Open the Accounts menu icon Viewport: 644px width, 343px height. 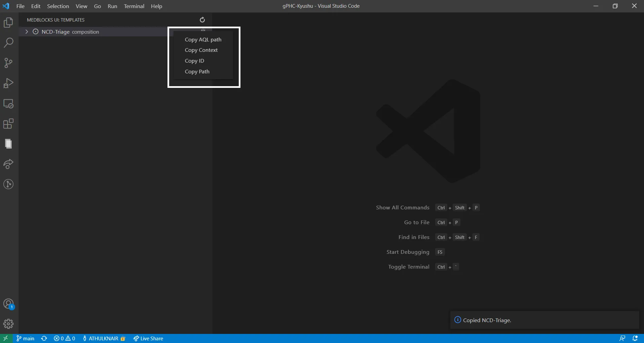tap(8, 304)
